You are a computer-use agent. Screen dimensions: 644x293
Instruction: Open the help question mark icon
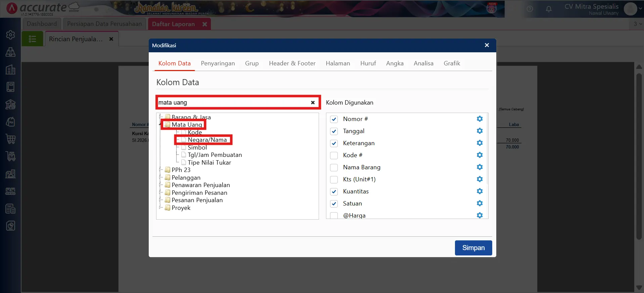530,9
